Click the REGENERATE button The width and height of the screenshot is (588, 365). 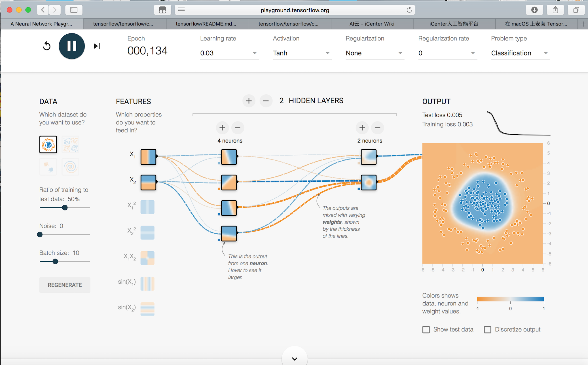(x=65, y=285)
